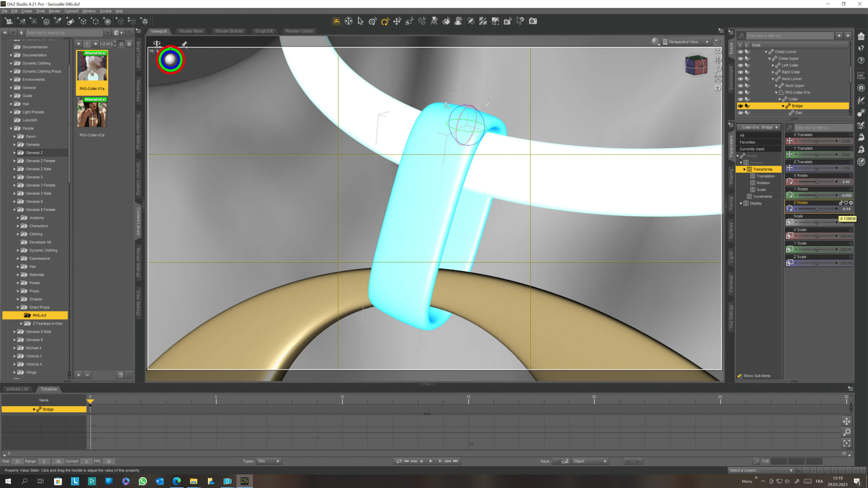Open the Surface Selection tool

(446, 21)
